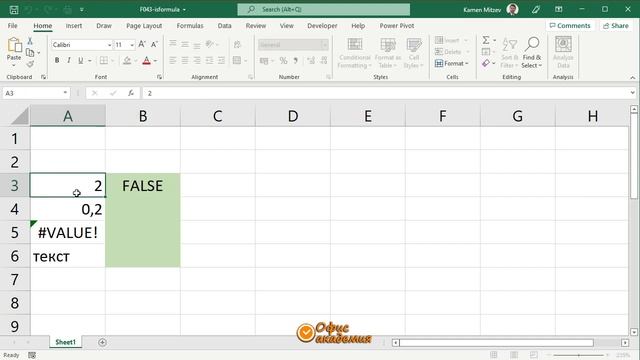Click the Format cells button

[452, 63]
